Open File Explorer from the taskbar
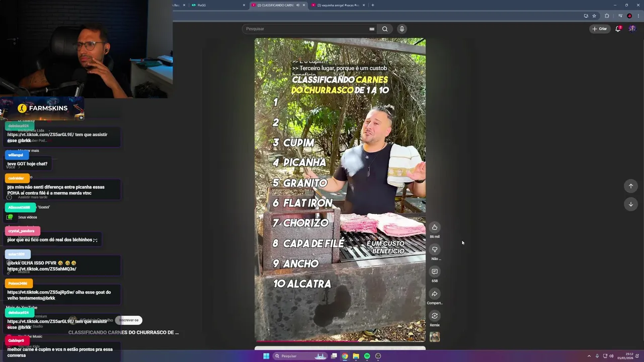This screenshot has width=644, height=362. click(356, 356)
